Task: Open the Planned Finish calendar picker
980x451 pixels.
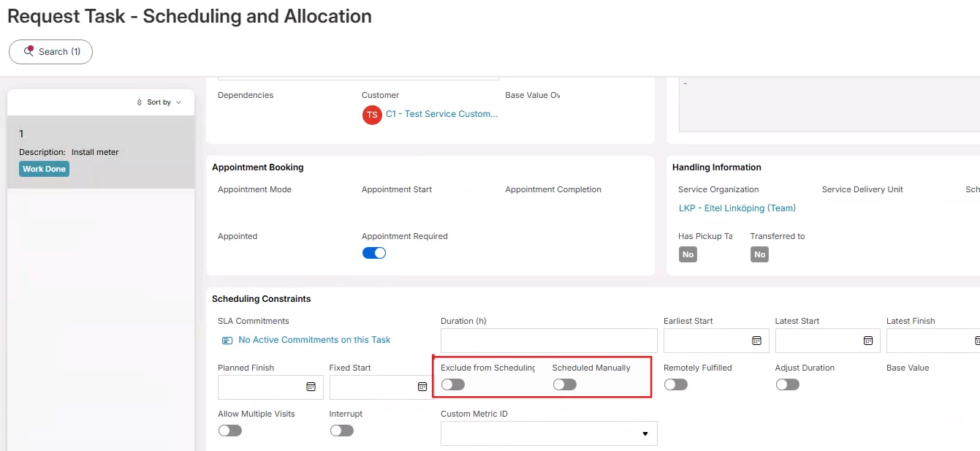Action: (311, 387)
